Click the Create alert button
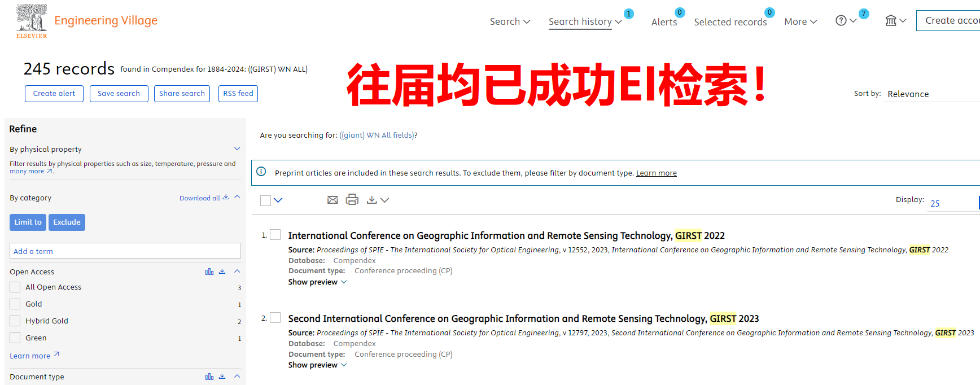This screenshot has width=980, height=385. point(54,94)
